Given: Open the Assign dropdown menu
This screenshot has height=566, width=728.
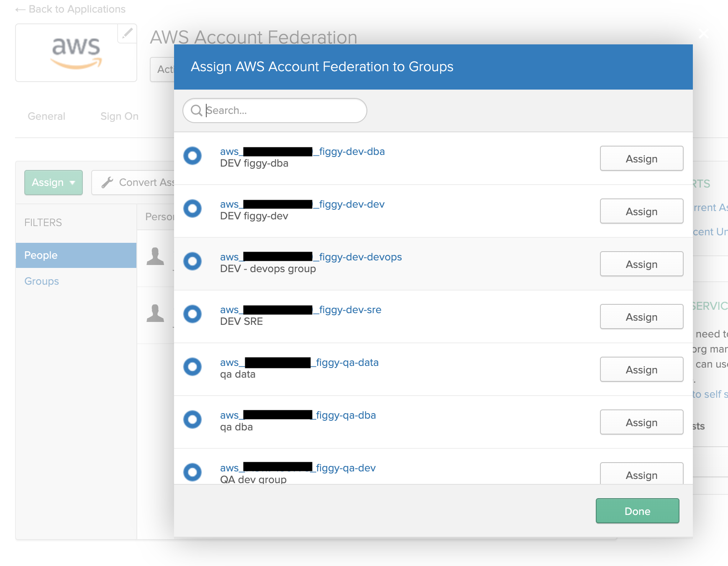Looking at the screenshot, I should (53, 182).
